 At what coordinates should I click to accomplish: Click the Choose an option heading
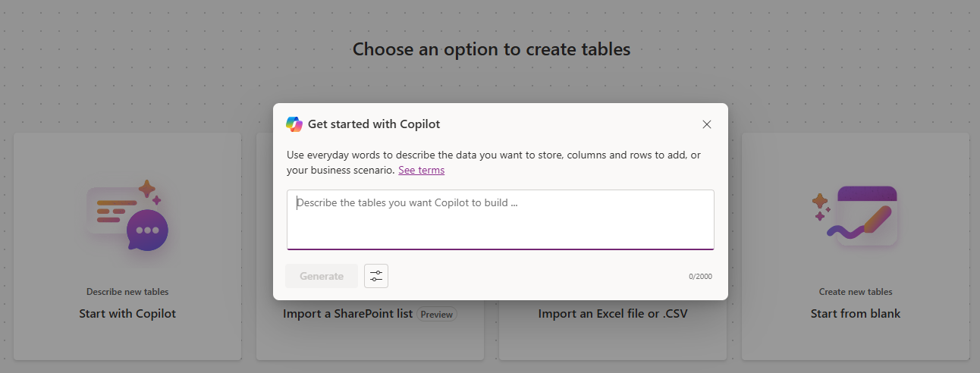tap(492, 50)
